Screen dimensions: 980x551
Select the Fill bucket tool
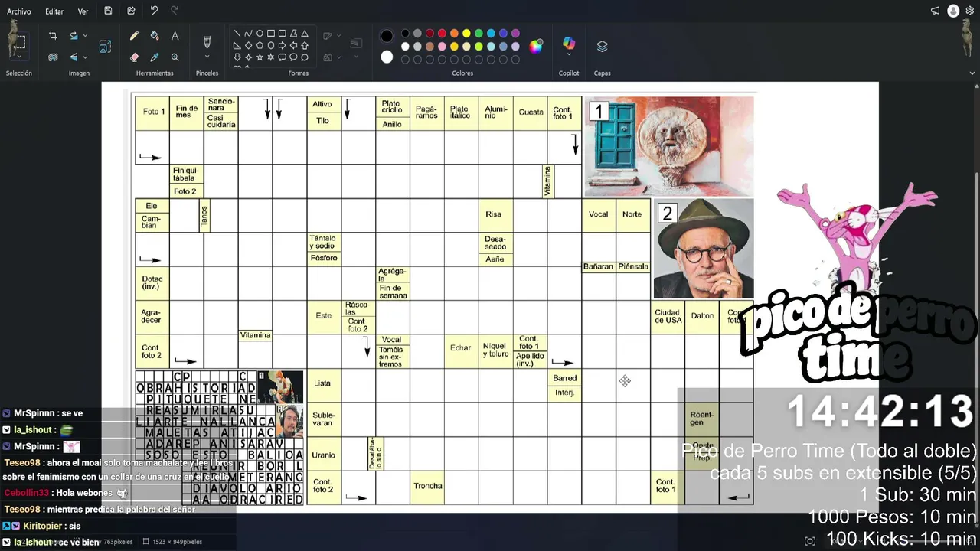(155, 35)
